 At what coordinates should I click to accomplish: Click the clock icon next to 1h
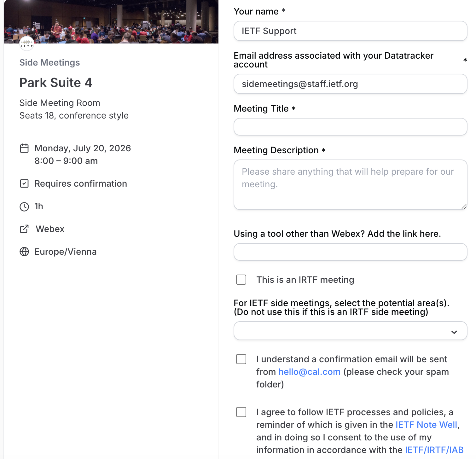(24, 206)
